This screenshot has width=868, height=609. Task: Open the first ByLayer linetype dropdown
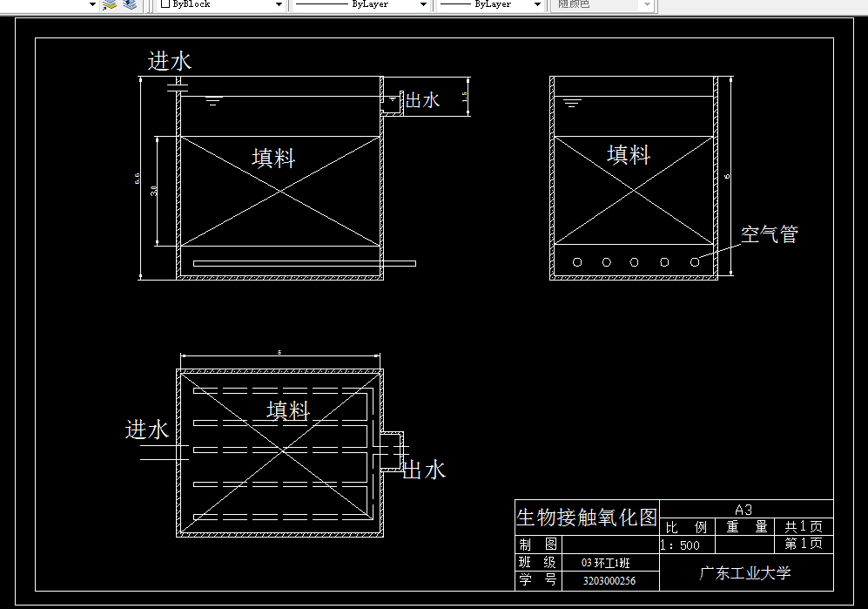coord(423,4)
